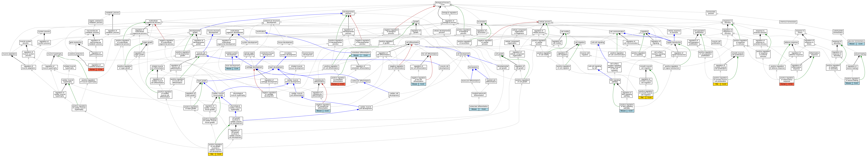This screenshot has height=157, width=868.
Task: Click the 'physiological muscle hypertrophy' node
Action: point(238,94)
